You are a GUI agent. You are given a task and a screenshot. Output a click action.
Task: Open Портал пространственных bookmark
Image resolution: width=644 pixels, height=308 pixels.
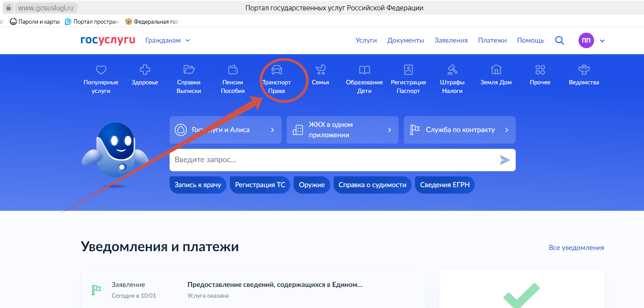click(92, 22)
